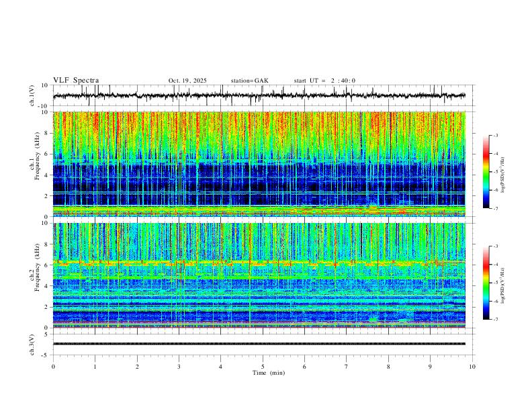
Task: Click time axis tick label "4"
Action: [221, 367]
